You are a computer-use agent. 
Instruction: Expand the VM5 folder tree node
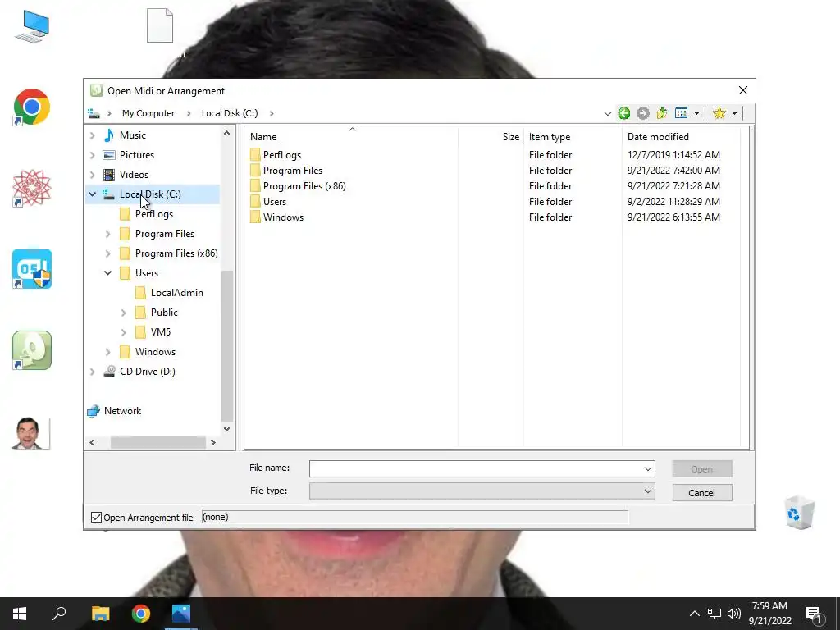123,332
